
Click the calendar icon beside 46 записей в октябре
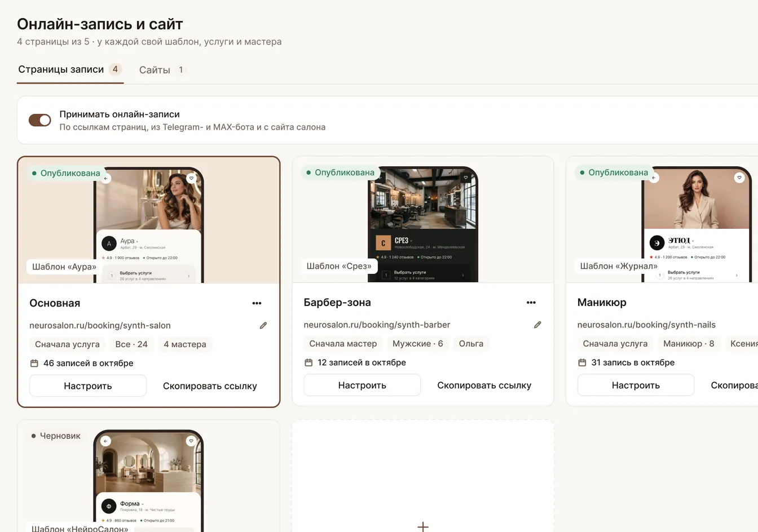click(x=34, y=363)
